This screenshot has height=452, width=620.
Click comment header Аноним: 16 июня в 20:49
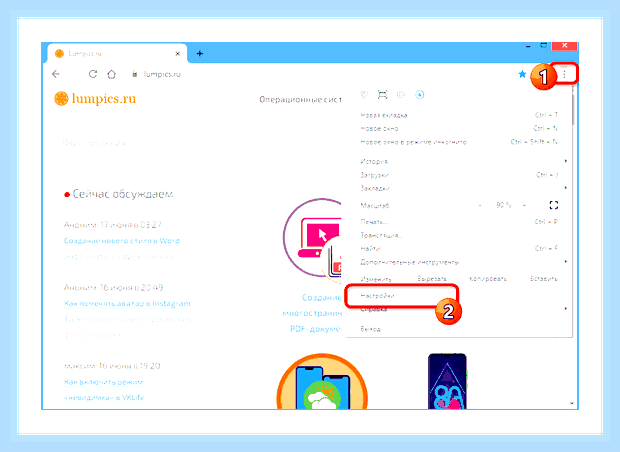tap(113, 287)
